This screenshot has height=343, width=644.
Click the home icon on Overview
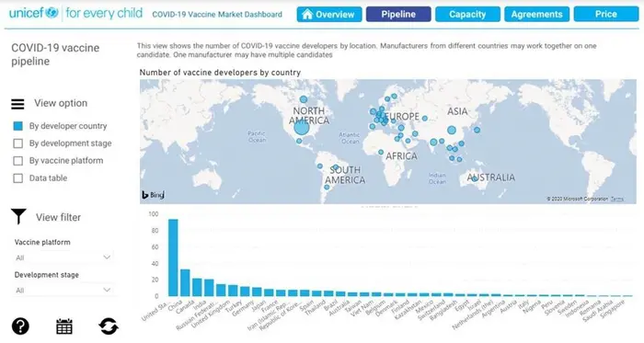306,14
